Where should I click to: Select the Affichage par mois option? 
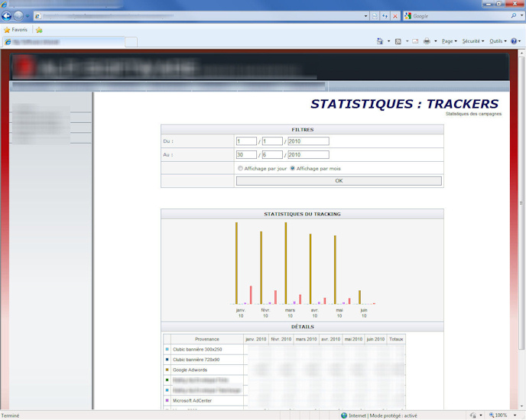point(293,168)
